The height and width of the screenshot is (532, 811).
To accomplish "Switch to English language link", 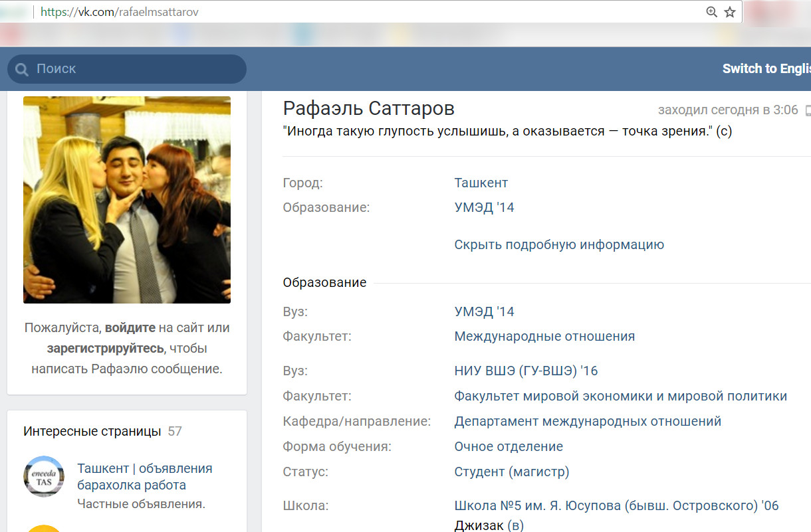I will pyautogui.click(x=766, y=68).
